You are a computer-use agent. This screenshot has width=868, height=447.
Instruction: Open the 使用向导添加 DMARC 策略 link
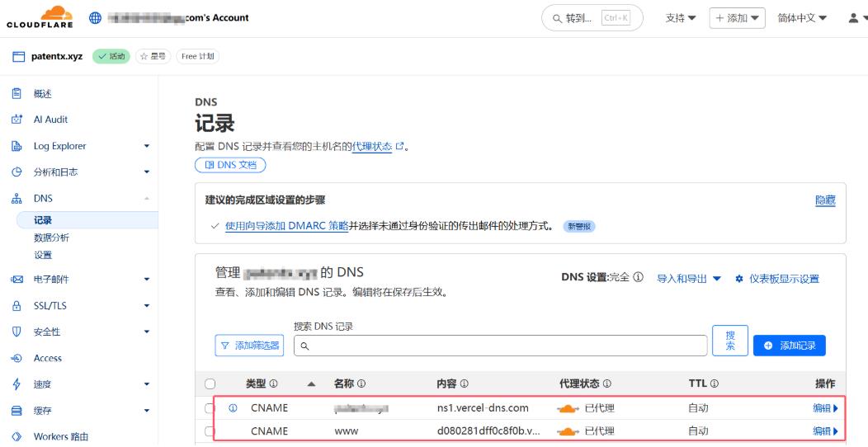[286, 226]
